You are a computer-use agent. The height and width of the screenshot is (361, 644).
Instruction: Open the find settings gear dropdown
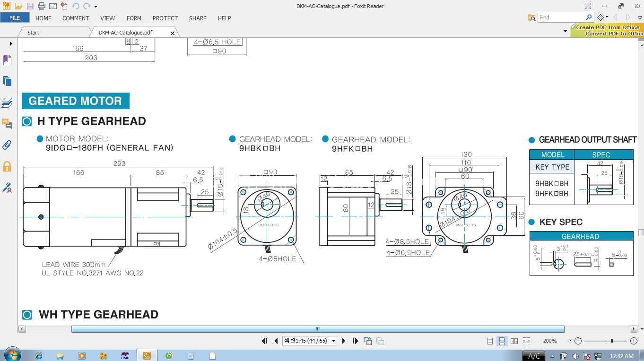pos(602,17)
